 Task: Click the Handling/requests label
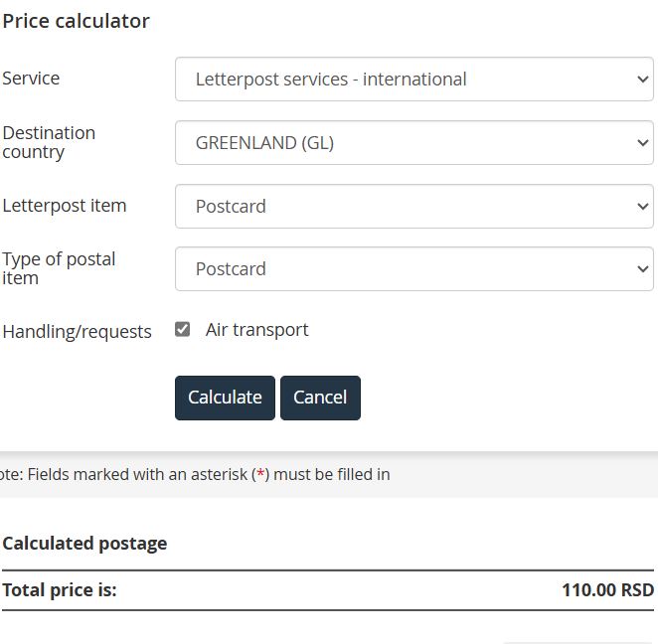point(77,332)
